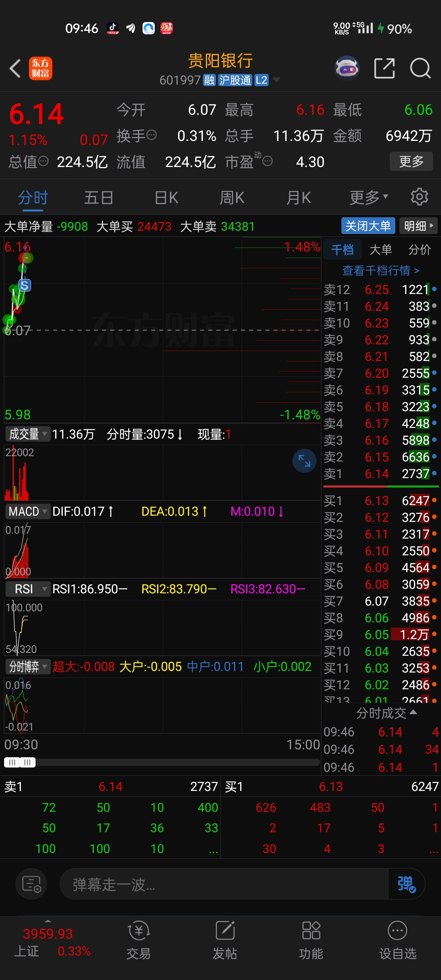The height and width of the screenshot is (980, 441).
Task: Toggle 关闭大单 big-order display
Action: tap(368, 226)
